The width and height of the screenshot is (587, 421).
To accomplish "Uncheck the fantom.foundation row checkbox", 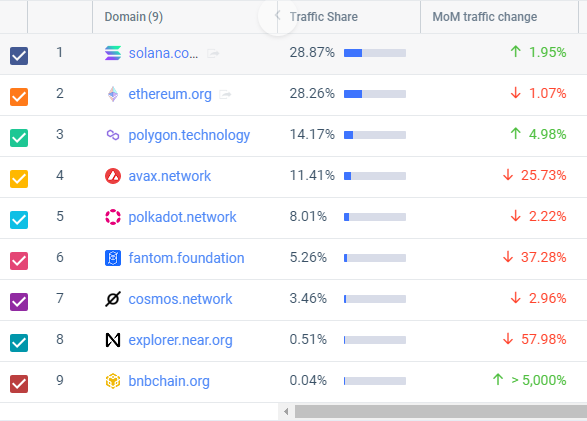I will pos(19,261).
